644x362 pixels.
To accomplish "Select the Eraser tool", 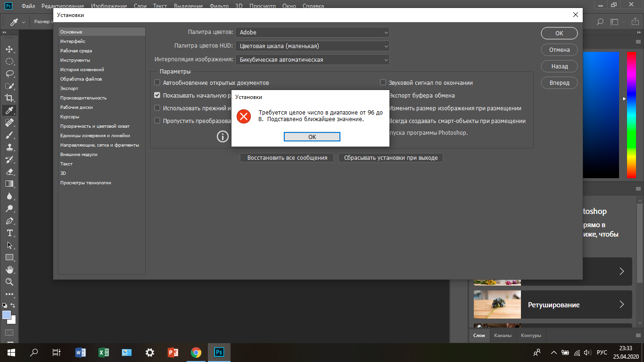I will [9, 172].
